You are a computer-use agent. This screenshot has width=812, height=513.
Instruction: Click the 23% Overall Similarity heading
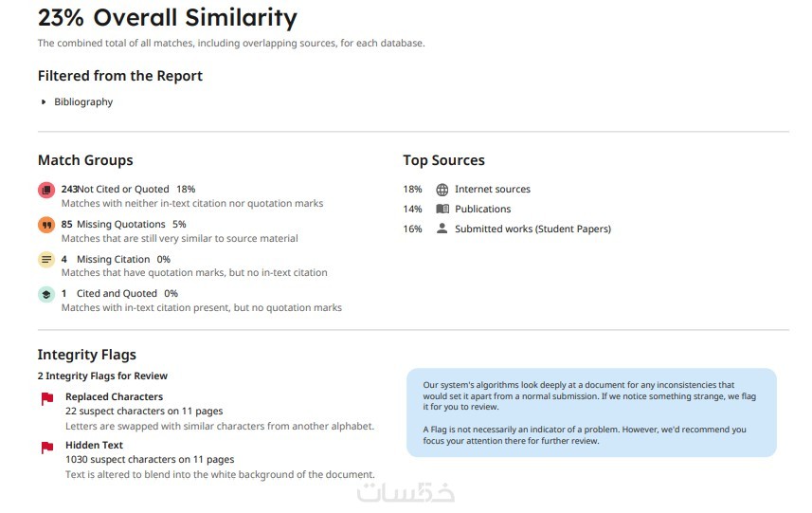(167, 17)
